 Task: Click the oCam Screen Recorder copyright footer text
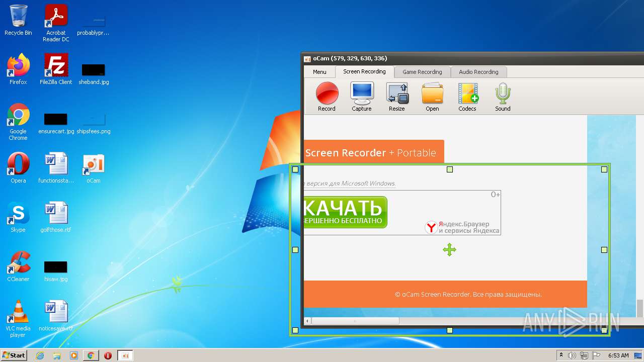pyautogui.click(x=468, y=295)
